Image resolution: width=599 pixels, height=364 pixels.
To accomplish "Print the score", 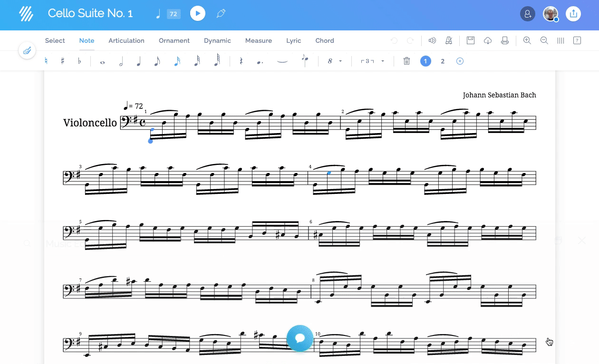I will (505, 41).
